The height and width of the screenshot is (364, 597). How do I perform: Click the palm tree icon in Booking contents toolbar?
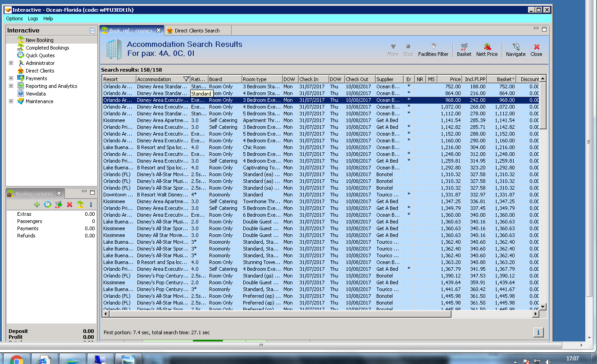tap(80, 205)
